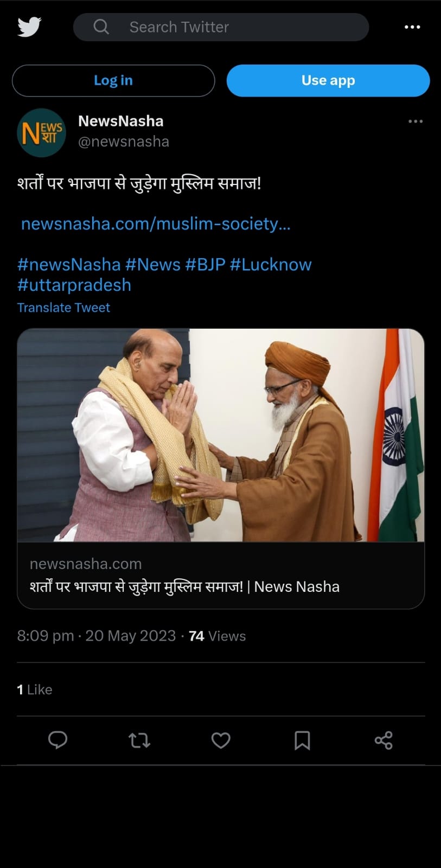Click the Log in button
Screen dimensions: 441x868
click(113, 80)
